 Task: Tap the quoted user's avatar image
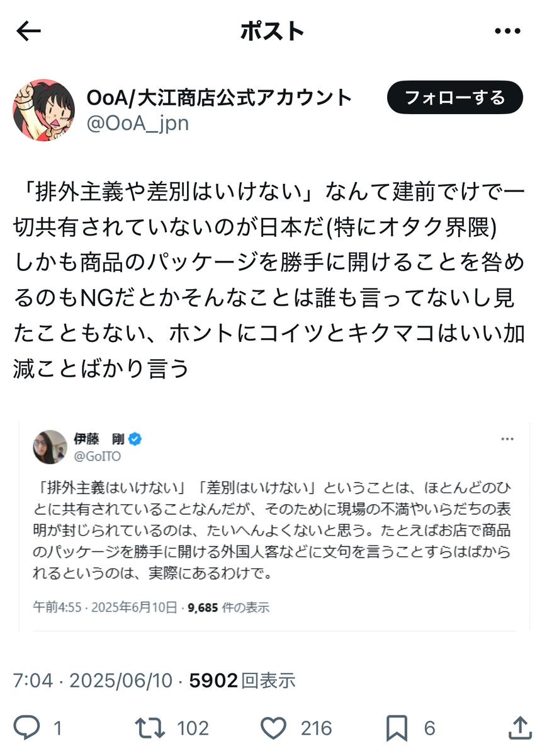click(x=50, y=447)
